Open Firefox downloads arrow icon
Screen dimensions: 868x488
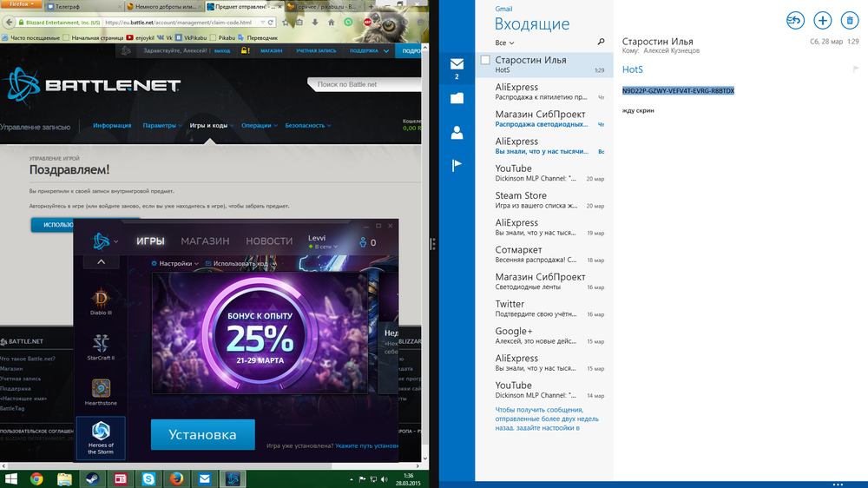coord(315,23)
